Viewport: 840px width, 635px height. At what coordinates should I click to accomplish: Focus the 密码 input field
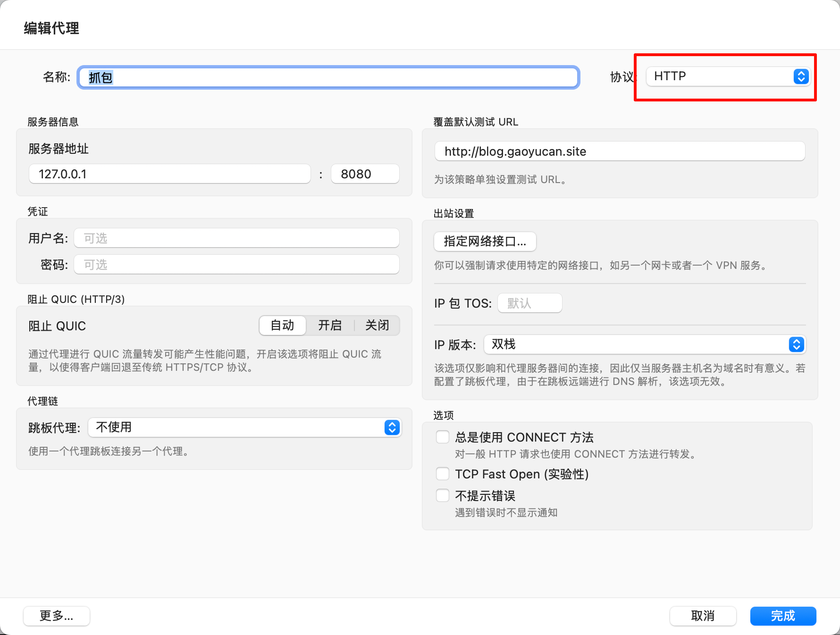tap(236, 265)
